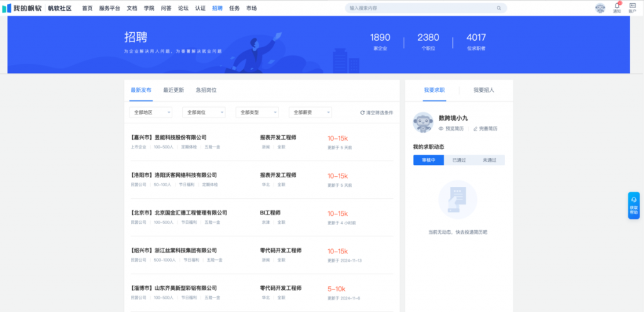
Task: Click the 预览简历 eye icon
Action: [x=441, y=128]
